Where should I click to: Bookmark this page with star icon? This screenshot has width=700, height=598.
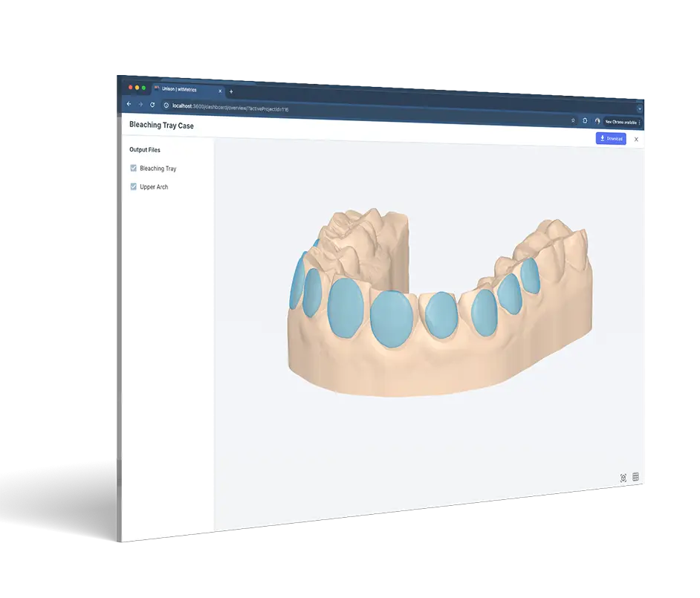(573, 120)
